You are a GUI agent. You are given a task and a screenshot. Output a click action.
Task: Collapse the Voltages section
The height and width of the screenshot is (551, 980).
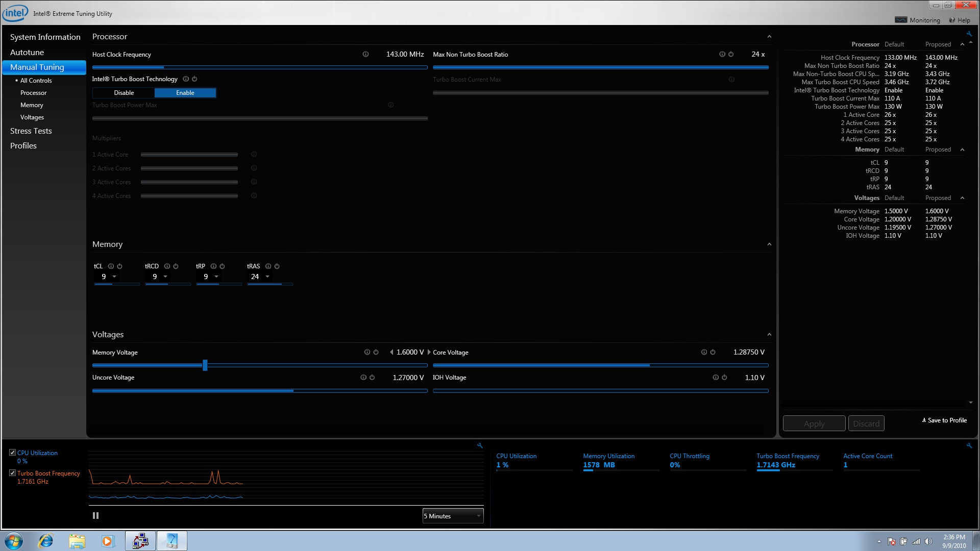tap(769, 335)
